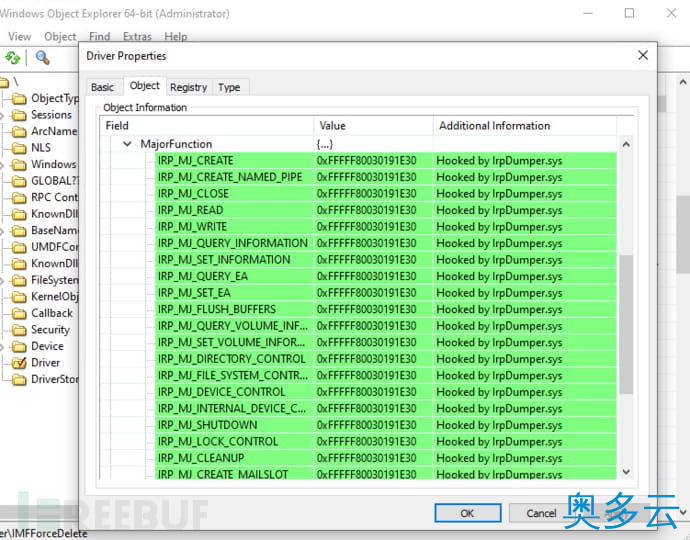Switch to the Registry tab

(x=188, y=87)
